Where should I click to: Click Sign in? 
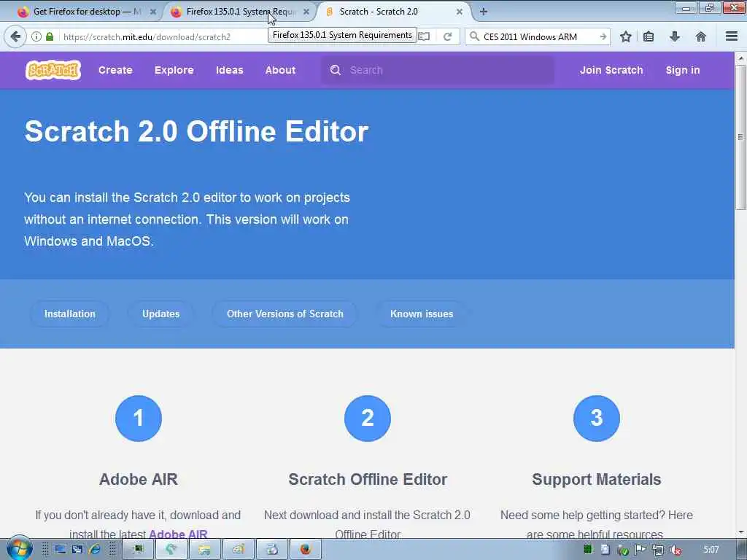tap(682, 70)
